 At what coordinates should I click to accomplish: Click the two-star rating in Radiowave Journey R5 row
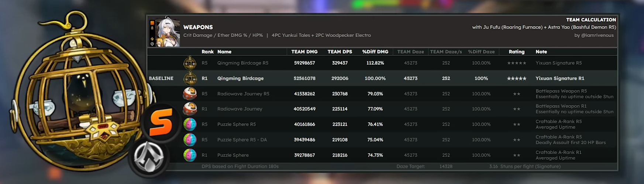click(516, 94)
